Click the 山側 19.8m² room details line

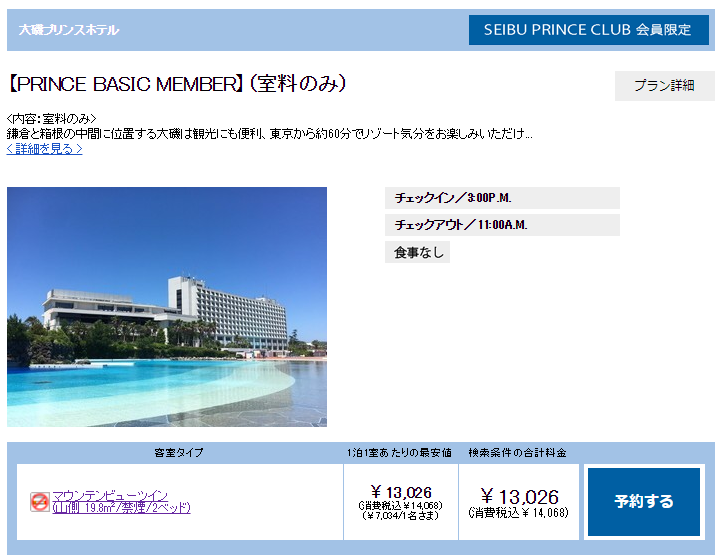(121, 508)
